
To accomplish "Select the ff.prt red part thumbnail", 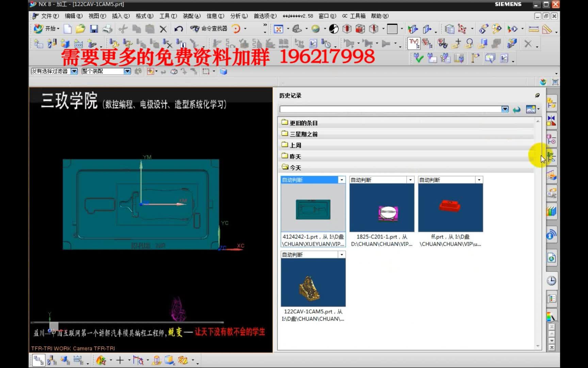I will tap(451, 208).
